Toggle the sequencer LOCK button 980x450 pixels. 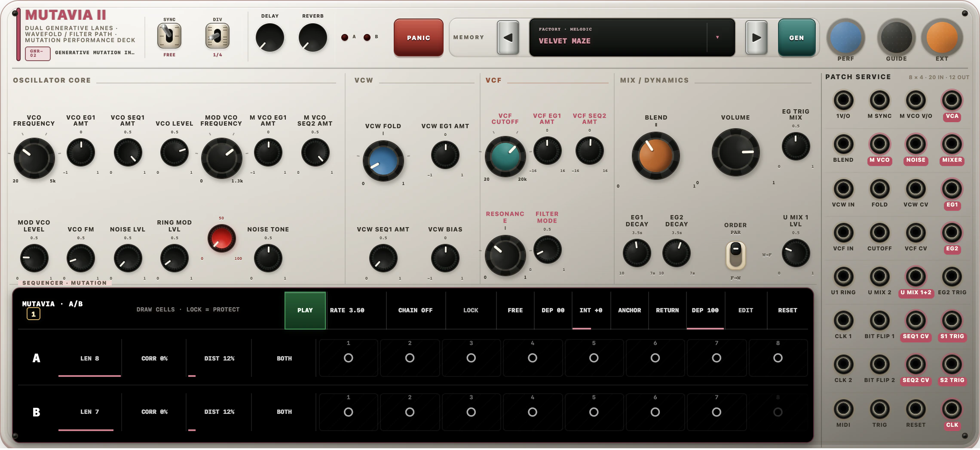click(x=471, y=310)
